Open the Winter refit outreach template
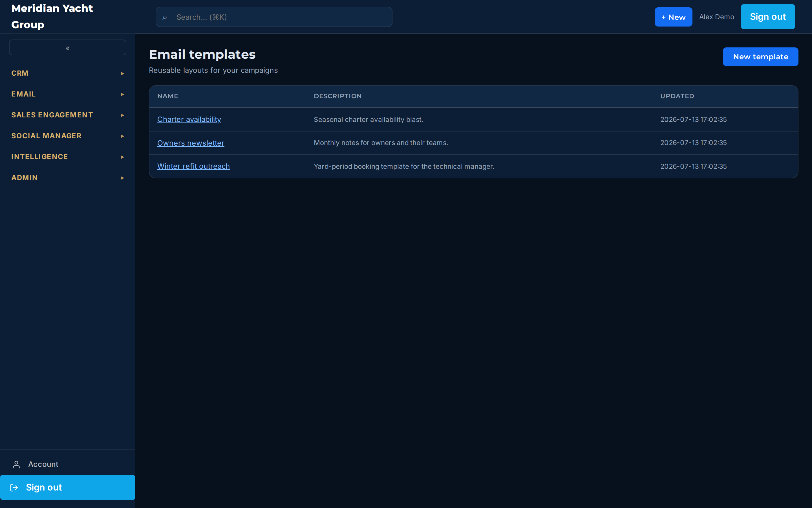This screenshot has height=508, width=812. (194, 166)
